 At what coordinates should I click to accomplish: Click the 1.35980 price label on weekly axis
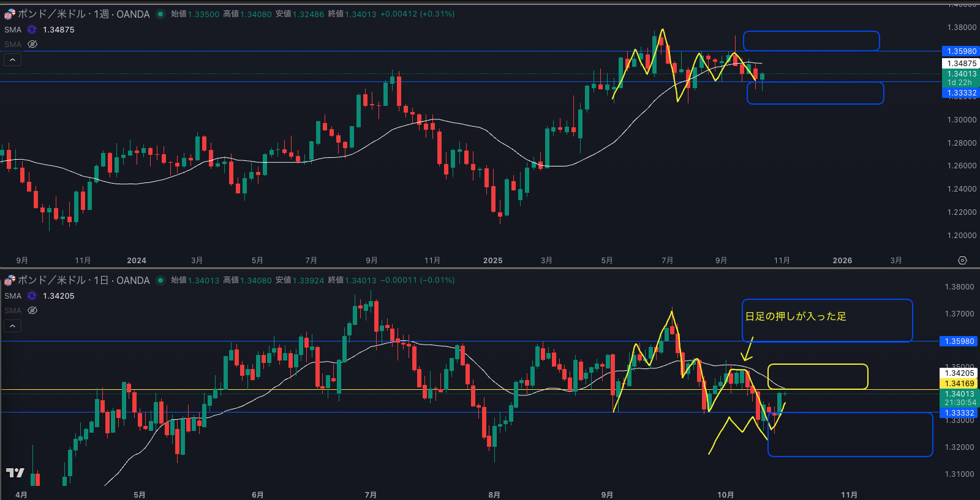(x=961, y=51)
